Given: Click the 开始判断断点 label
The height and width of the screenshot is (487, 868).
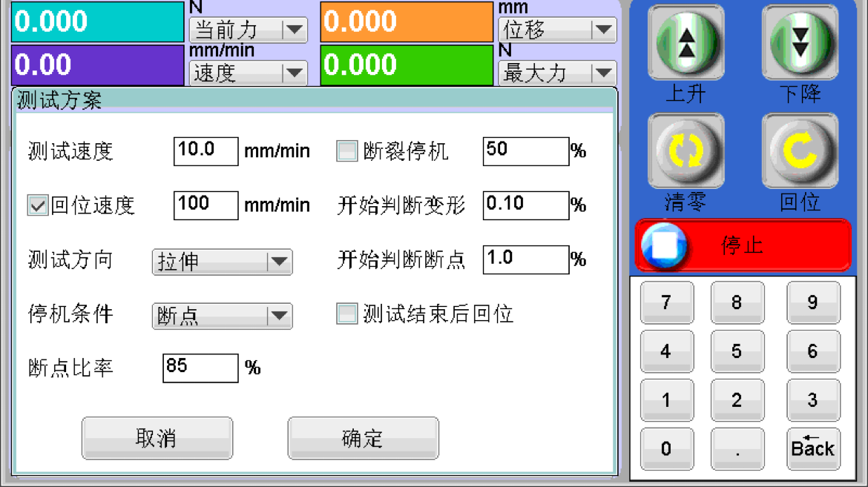Looking at the screenshot, I should pos(401,259).
